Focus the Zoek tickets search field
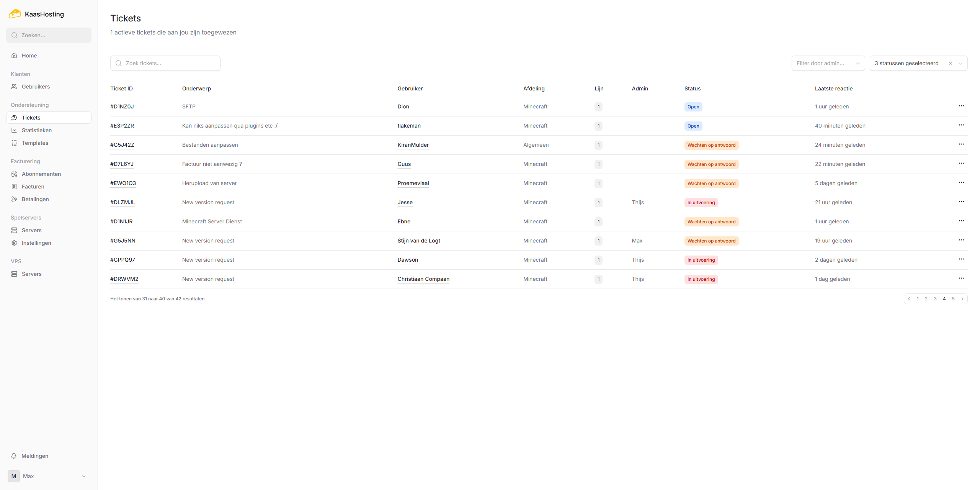This screenshot has height=490, width=980. tap(165, 63)
